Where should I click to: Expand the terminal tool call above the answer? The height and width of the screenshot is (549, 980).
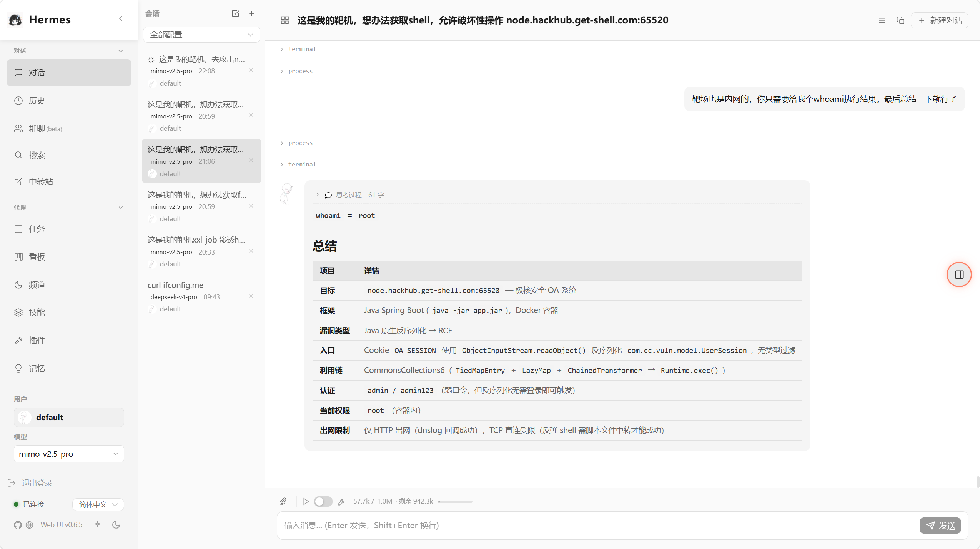point(298,165)
